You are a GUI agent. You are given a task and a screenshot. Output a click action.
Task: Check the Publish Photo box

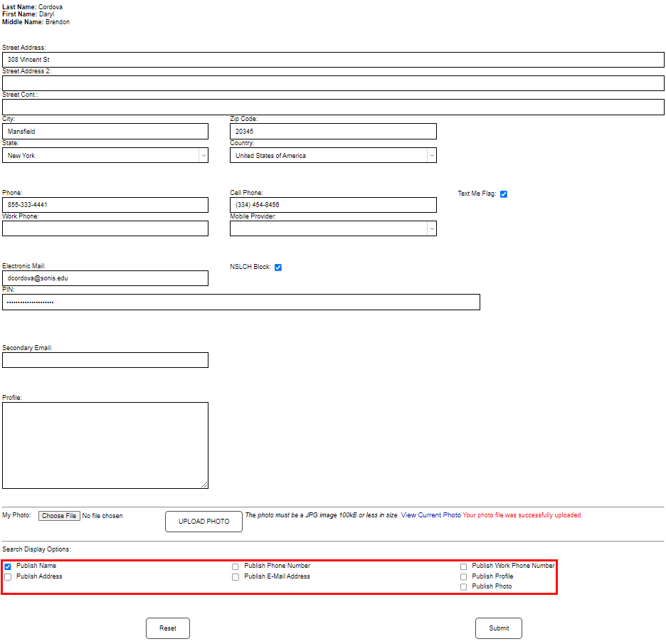(463, 586)
